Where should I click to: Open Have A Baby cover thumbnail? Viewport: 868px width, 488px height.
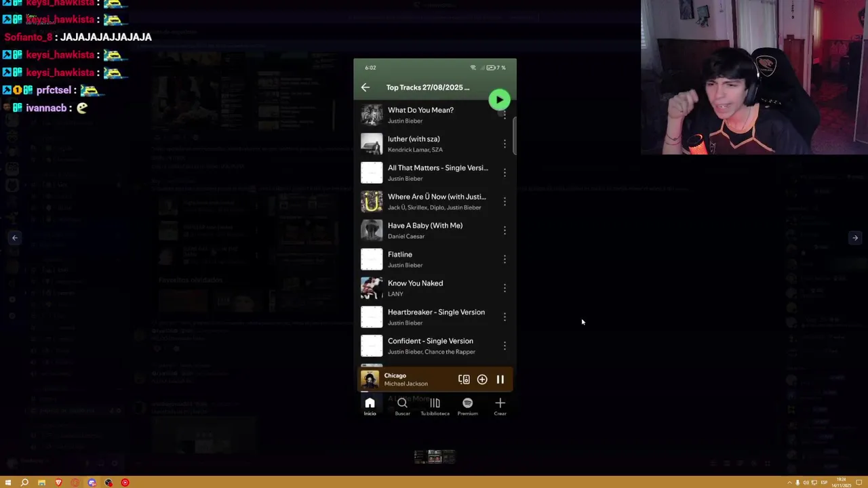(372, 230)
